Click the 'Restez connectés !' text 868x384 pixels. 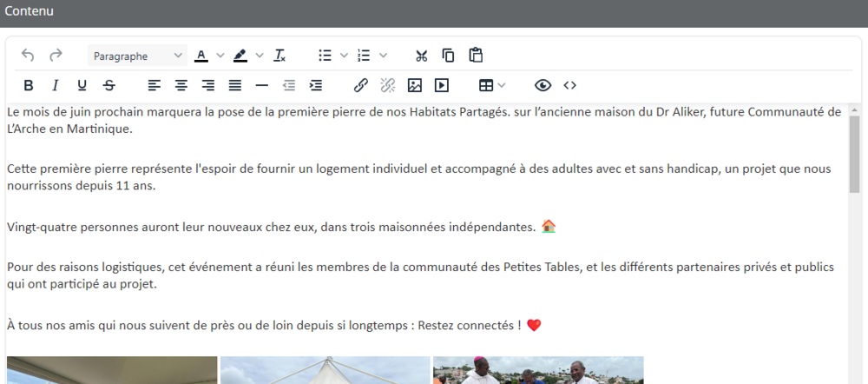click(470, 325)
